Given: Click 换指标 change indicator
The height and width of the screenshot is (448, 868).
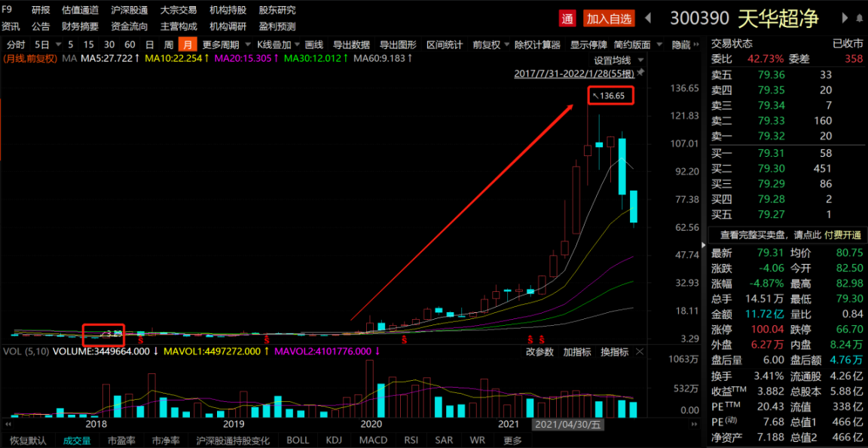Looking at the screenshot, I should click(x=615, y=351).
